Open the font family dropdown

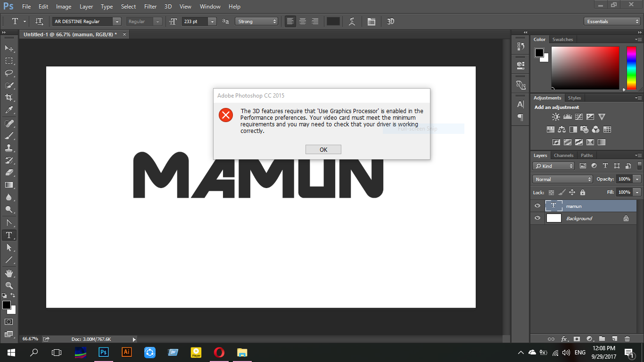point(117,22)
